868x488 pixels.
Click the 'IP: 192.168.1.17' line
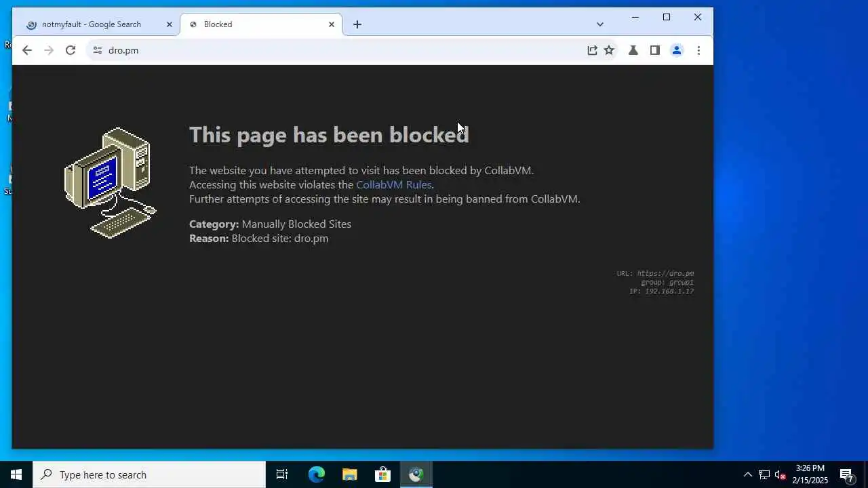pyautogui.click(x=661, y=291)
